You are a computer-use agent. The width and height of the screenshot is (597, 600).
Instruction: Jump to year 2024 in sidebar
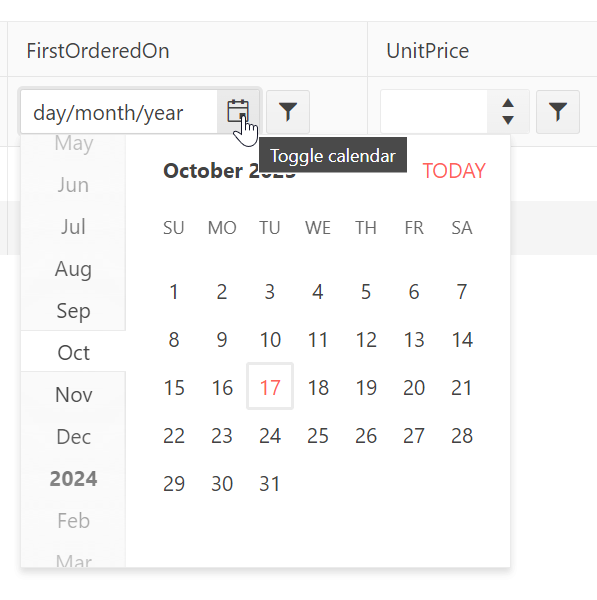(x=73, y=478)
